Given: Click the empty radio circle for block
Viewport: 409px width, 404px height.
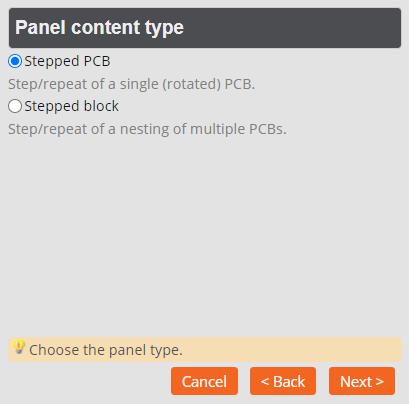Looking at the screenshot, I should point(15,106).
